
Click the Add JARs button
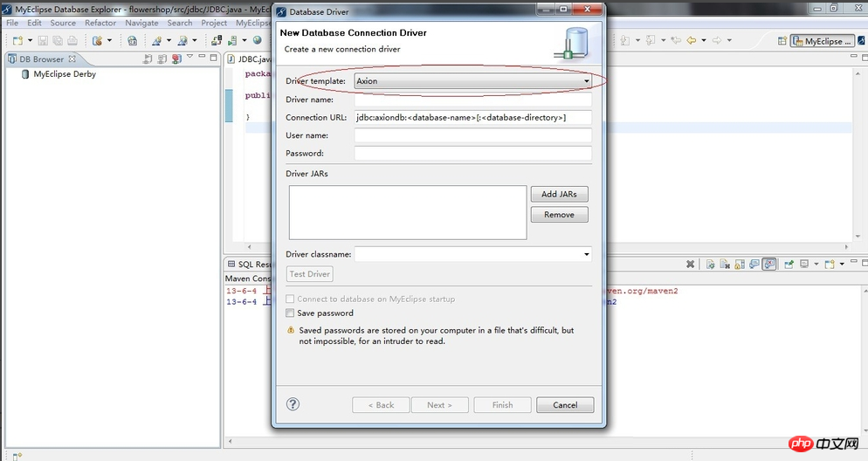click(x=559, y=195)
